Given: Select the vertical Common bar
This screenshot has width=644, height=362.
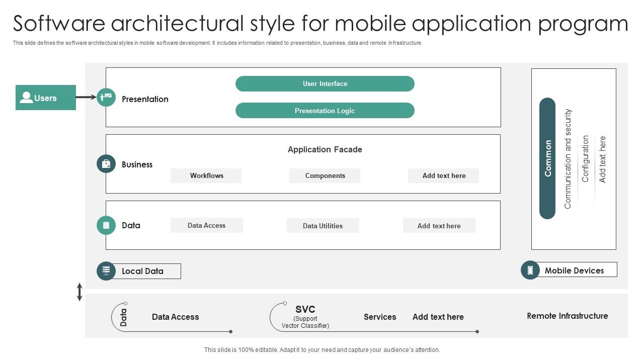Looking at the screenshot, I should coord(547,158).
